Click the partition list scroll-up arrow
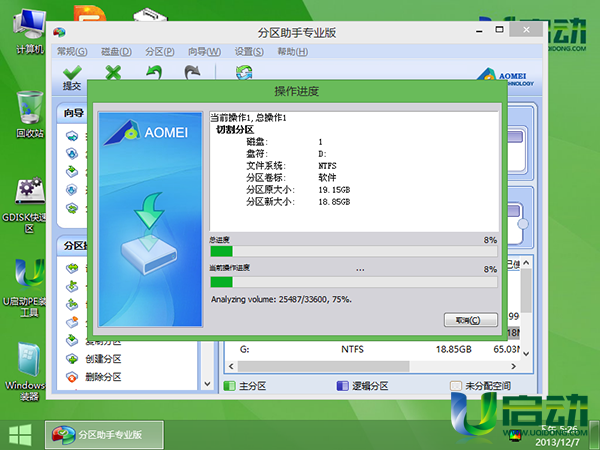This screenshot has width=600, height=450. tap(526, 263)
